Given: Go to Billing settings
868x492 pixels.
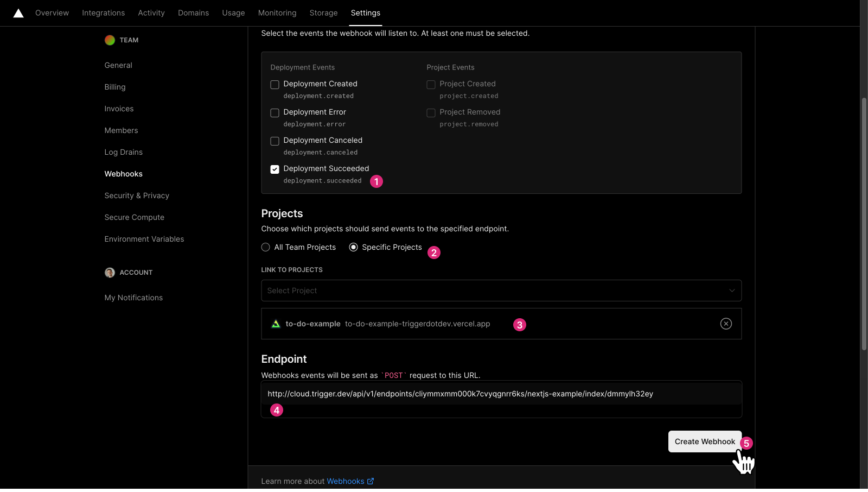Looking at the screenshot, I should click(x=115, y=87).
